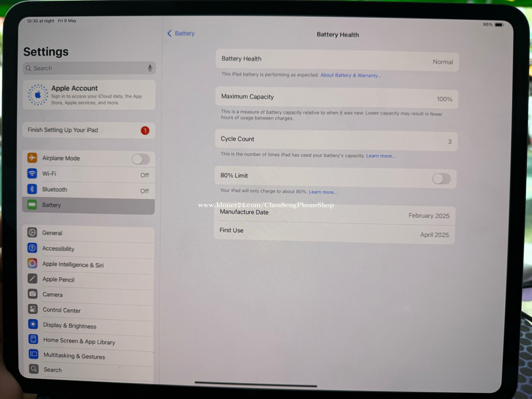The width and height of the screenshot is (532, 399).
Task: Tap the Search settings magnifier icon
Action: tap(34, 369)
